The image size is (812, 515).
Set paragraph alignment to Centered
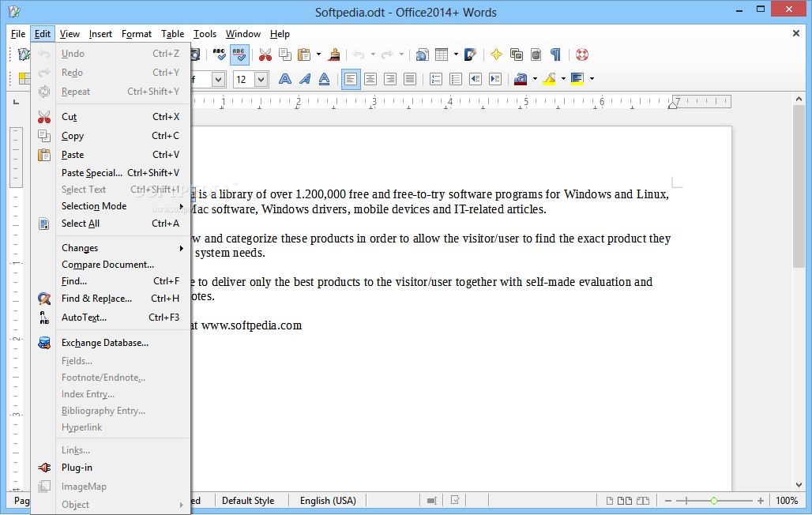click(370, 79)
